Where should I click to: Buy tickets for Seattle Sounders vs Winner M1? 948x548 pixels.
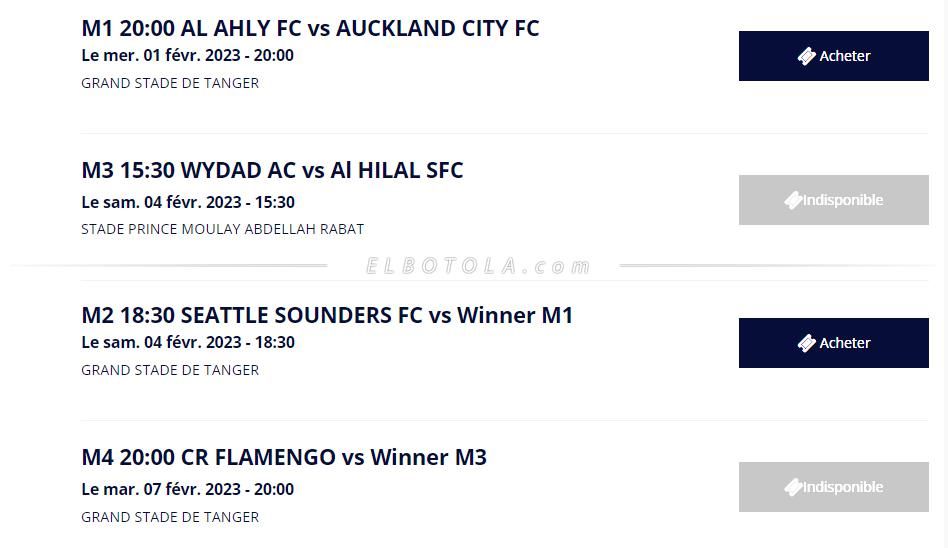tap(833, 343)
